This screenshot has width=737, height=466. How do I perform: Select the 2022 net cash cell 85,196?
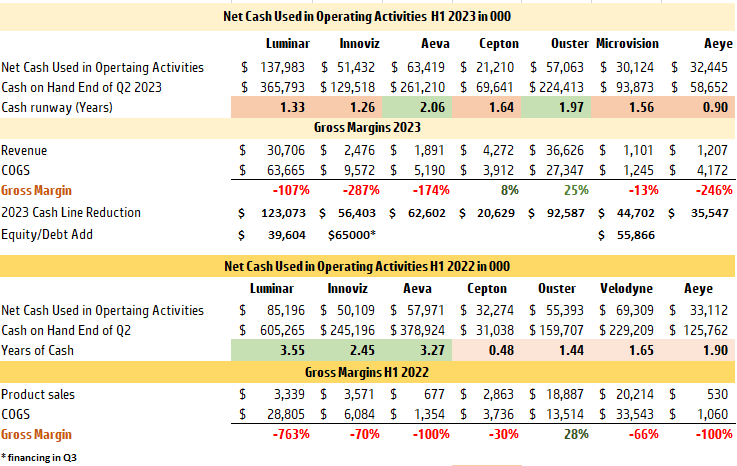pyautogui.click(x=285, y=310)
